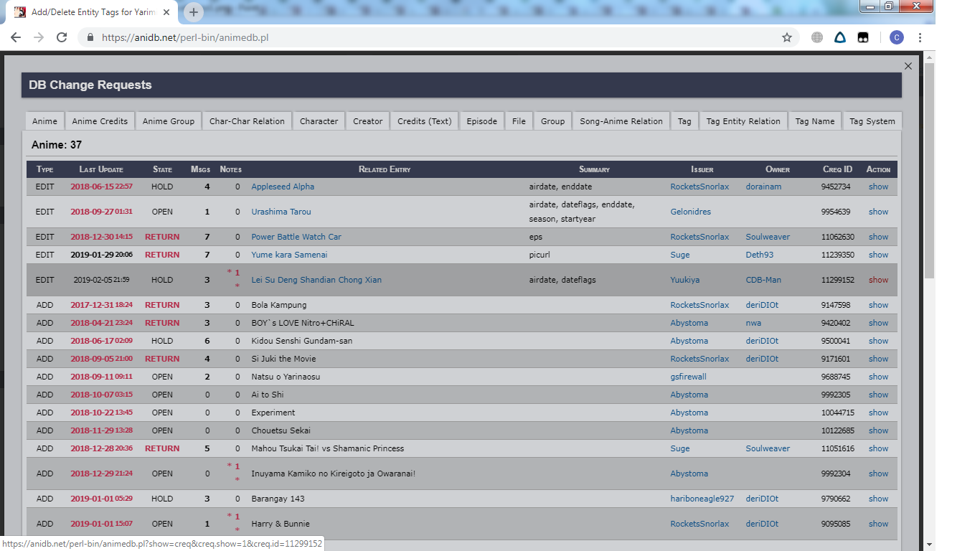Click the user profile avatar icon

pyautogui.click(x=896, y=37)
